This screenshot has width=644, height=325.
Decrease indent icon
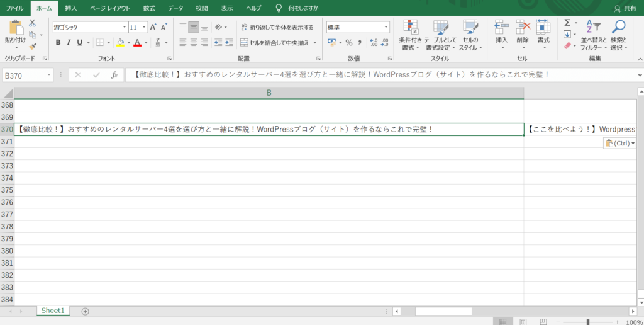click(x=218, y=42)
